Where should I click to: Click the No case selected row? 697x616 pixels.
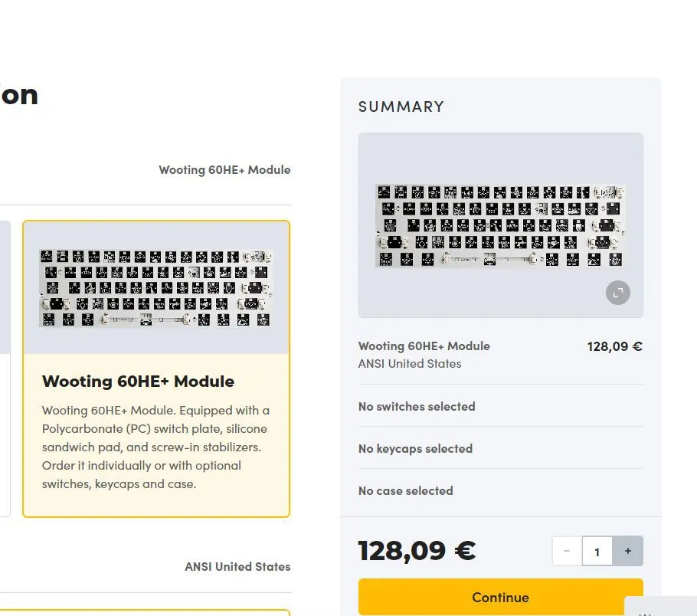pos(500,490)
